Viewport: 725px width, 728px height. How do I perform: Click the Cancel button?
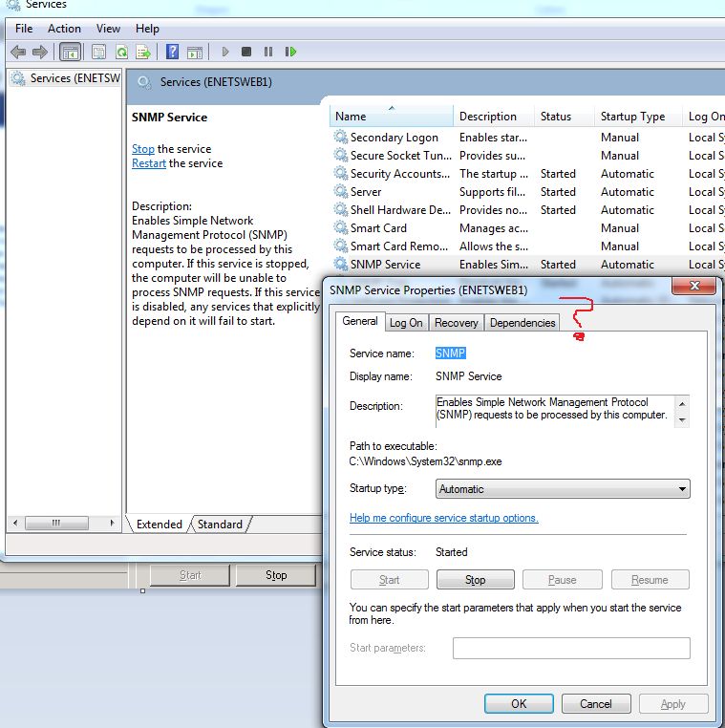click(x=596, y=704)
